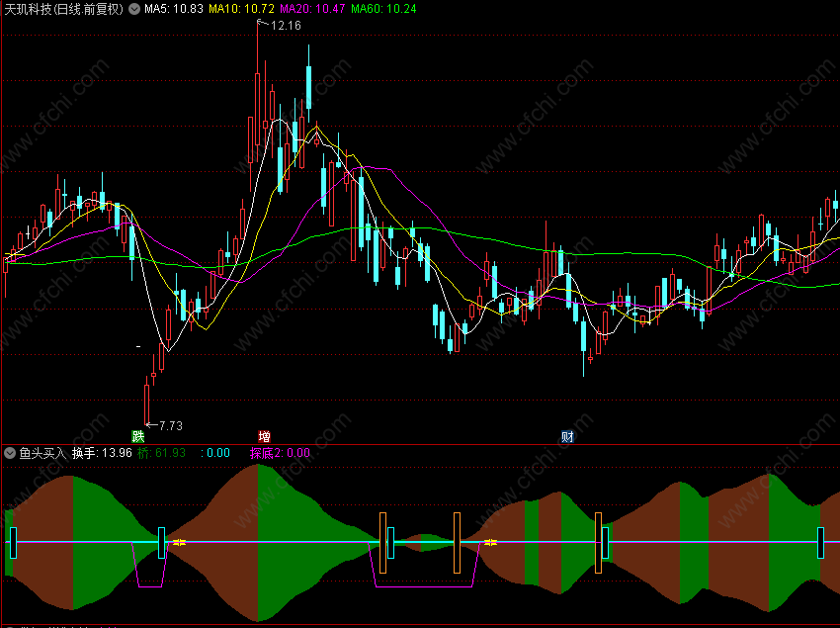Screen dimensions: 840x628
Task: Click the blue 财 event marker icon
Action: (567, 436)
